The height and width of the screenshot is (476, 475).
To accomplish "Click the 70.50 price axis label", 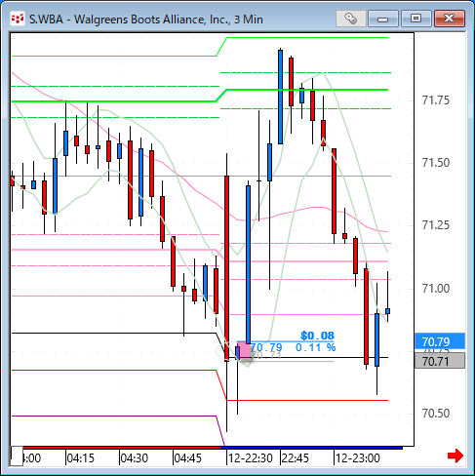I will point(436,414).
